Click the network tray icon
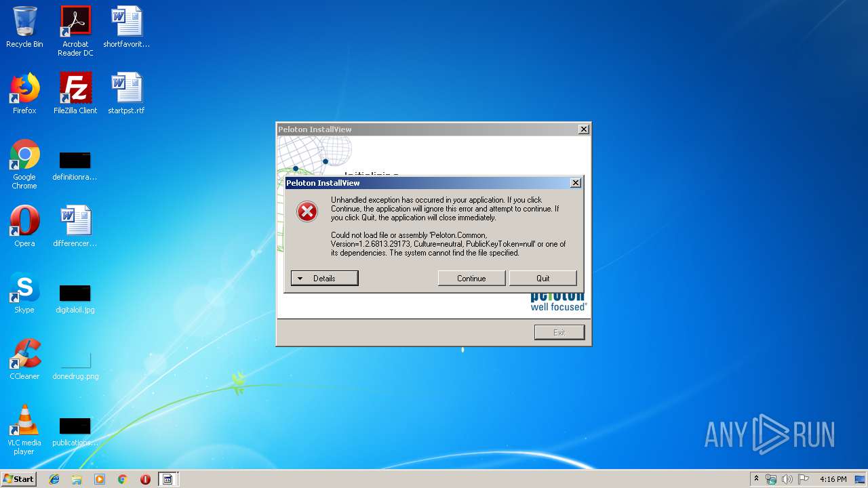This screenshot has height=488, width=868. (771, 479)
